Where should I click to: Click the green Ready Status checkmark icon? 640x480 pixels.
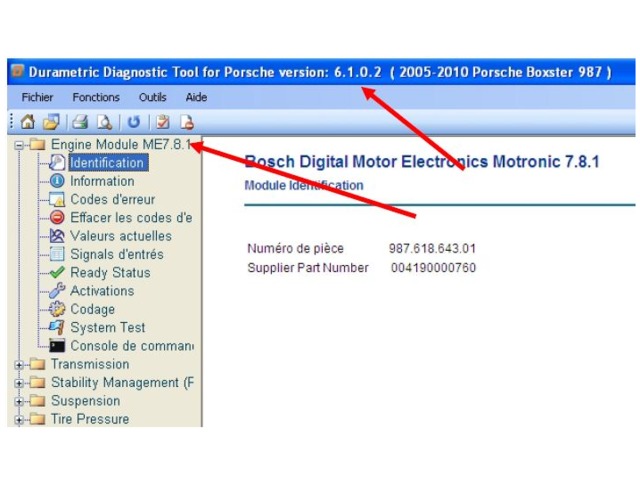click(57, 272)
